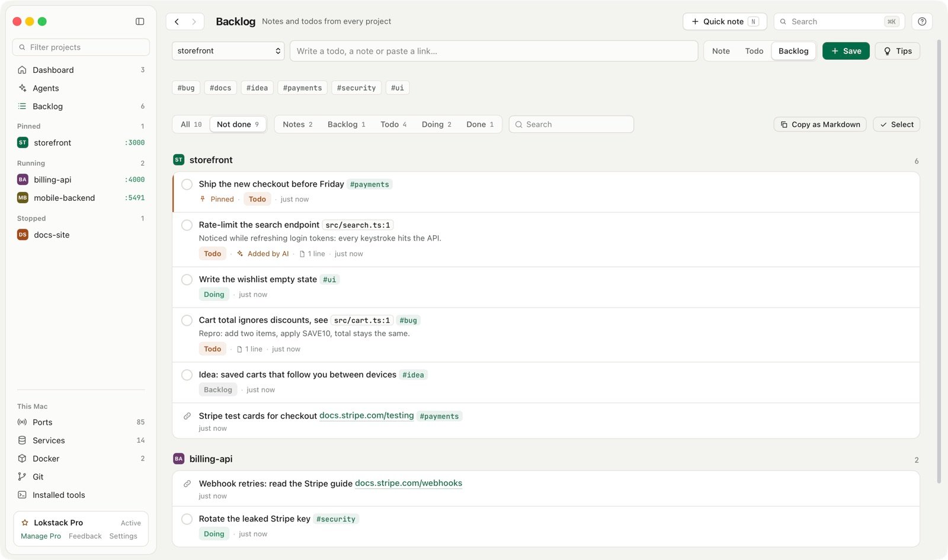Image resolution: width=948 pixels, height=560 pixels.
Task: Complete Write the wishlist empty state
Action: coord(187,280)
